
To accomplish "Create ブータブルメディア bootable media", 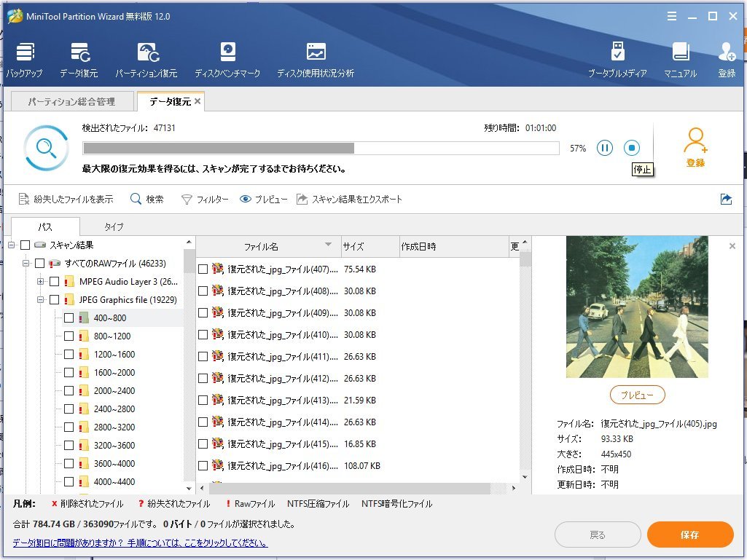I will [618, 60].
